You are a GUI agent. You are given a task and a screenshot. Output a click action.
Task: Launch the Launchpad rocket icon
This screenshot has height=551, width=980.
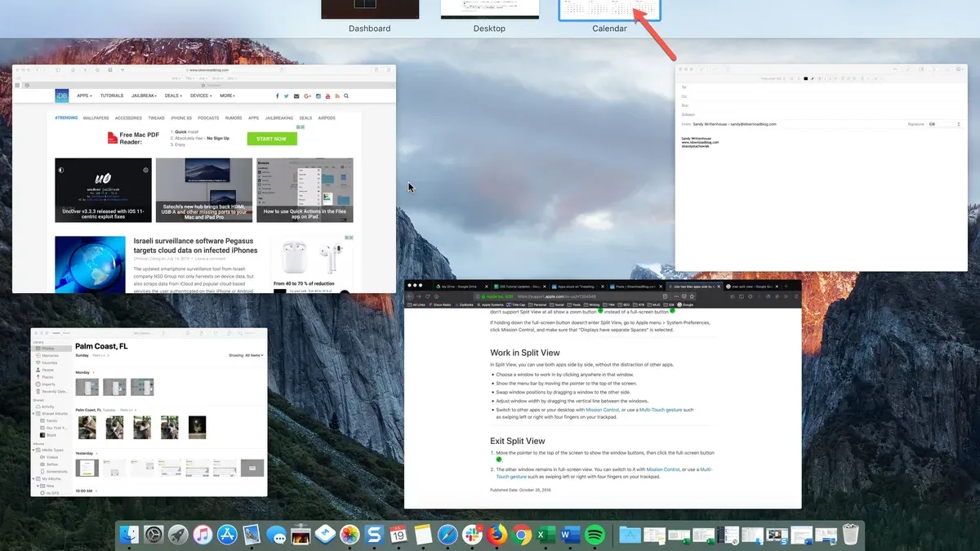pyautogui.click(x=179, y=535)
